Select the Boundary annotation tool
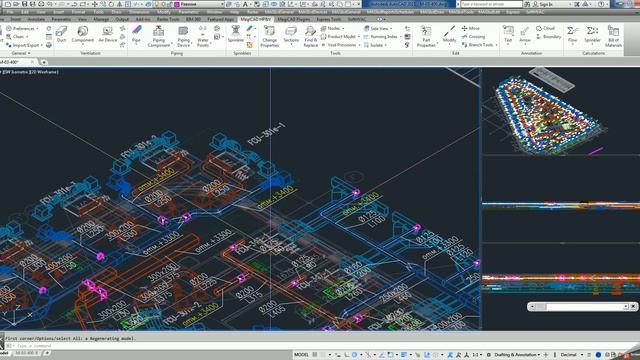This screenshot has width=640, height=360. pos(549,37)
